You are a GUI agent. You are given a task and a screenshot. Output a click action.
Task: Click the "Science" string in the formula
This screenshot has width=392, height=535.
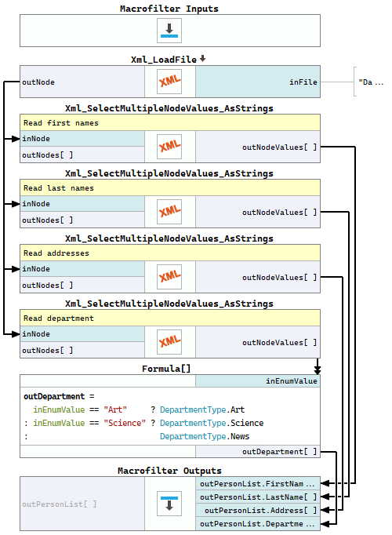pyautogui.click(x=125, y=423)
